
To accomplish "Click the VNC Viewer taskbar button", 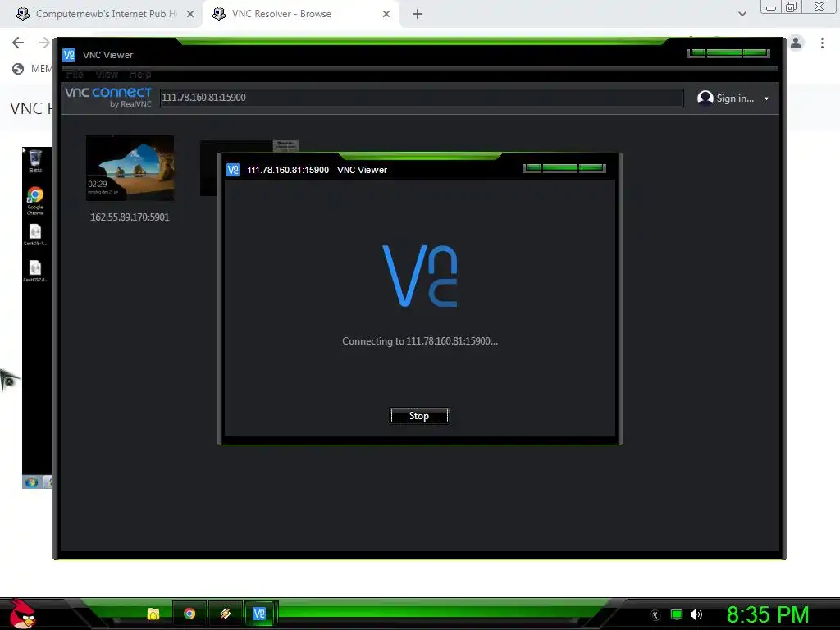I will pos(259,614).
